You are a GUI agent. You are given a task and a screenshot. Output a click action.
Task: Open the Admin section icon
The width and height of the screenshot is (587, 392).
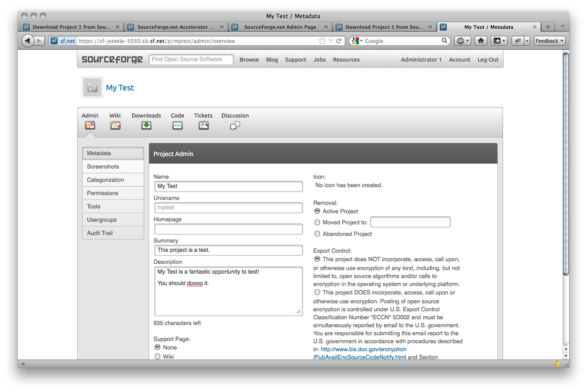90,125
